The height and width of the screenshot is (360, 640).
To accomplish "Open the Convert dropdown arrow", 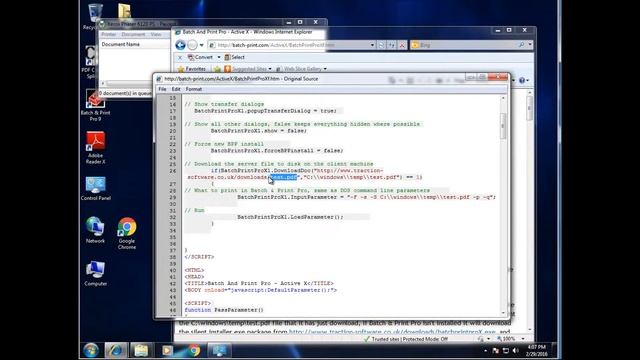I will (x=219, y=57).
